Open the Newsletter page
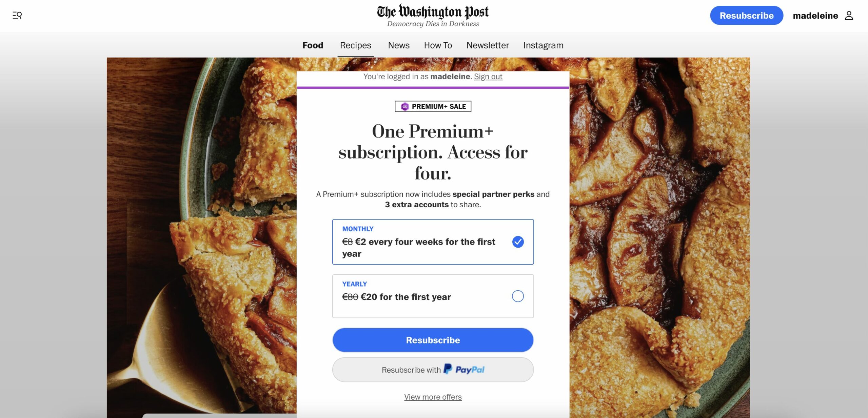Image resolution: width=868 pixels, height=418 pixels. pos(487,45)
